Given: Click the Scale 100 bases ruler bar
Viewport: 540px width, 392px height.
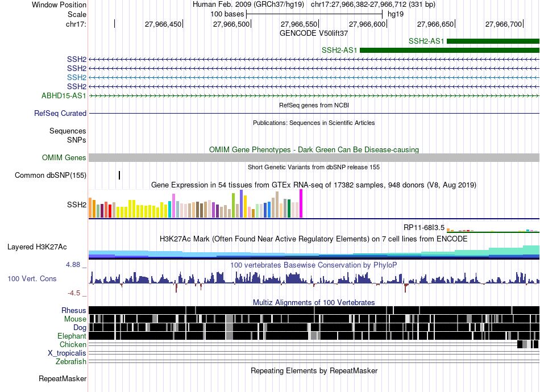Looking at the screenshot, I should [314, 14].
